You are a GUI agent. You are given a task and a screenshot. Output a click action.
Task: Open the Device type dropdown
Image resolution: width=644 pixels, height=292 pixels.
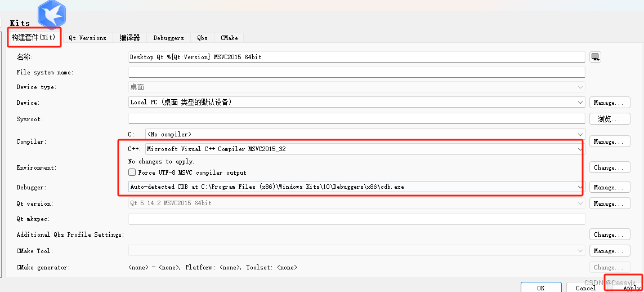(x=357, y=87)
